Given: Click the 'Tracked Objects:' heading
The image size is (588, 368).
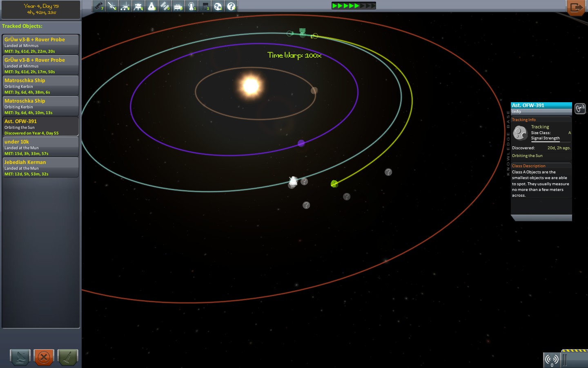Looking at the screenshot, I should click(x=22, y=26).
